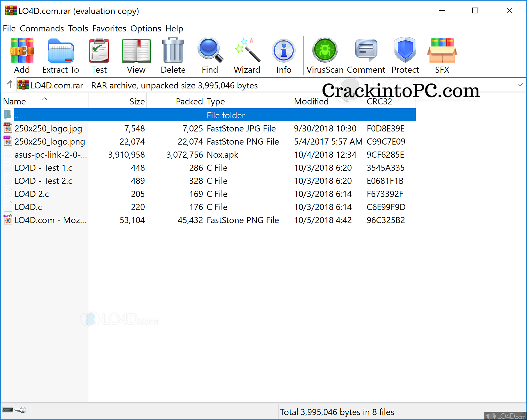527x420 pixels.
Task: Expand the archive path dropdown arrow
Action: click(520, 85)
